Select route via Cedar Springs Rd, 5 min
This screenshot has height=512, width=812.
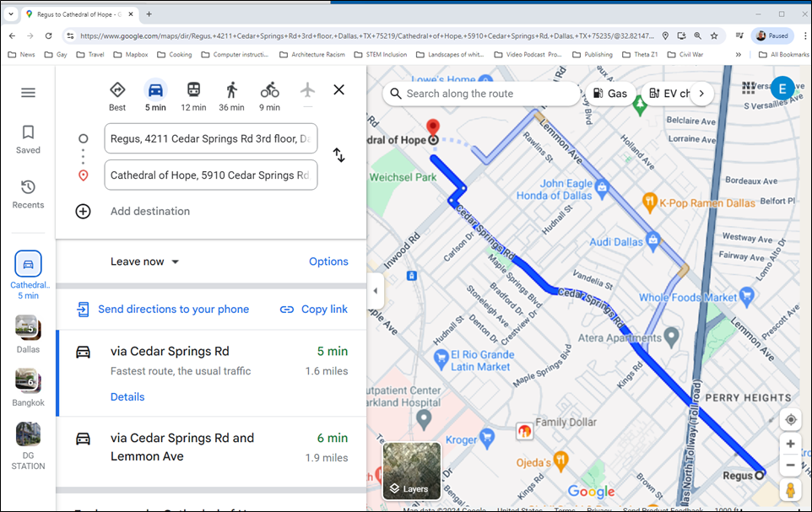pos(211,374)
